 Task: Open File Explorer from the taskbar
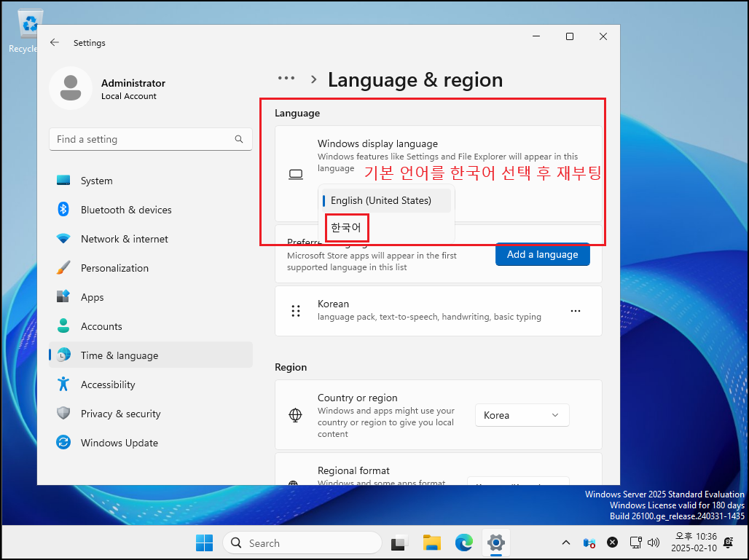pyautogui.click(x=432, y=543)
